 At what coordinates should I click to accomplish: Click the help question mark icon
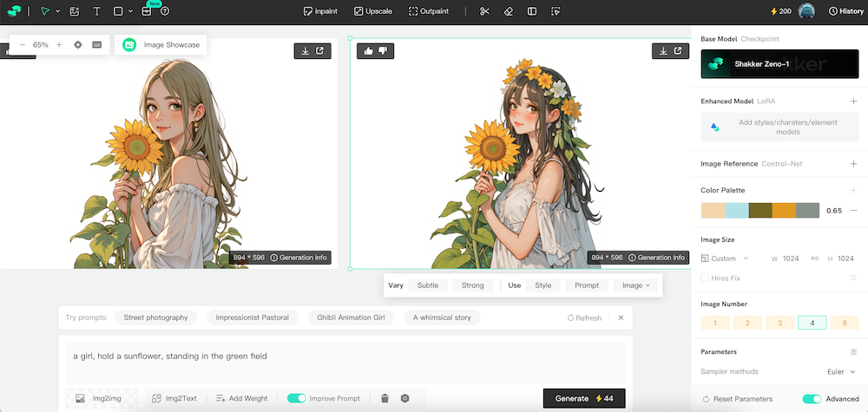(165, 11)
